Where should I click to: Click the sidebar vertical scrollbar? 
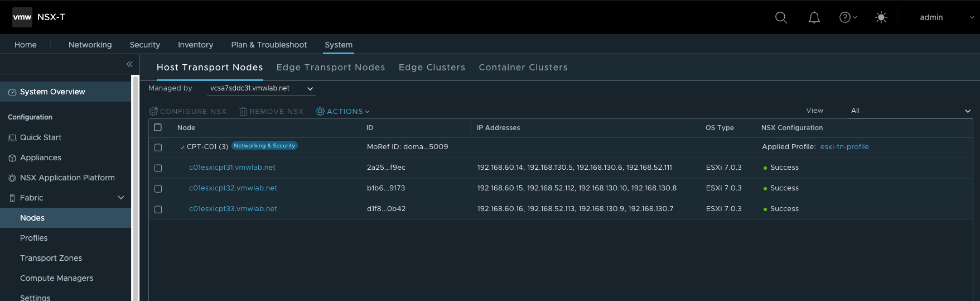click(135, 188)
